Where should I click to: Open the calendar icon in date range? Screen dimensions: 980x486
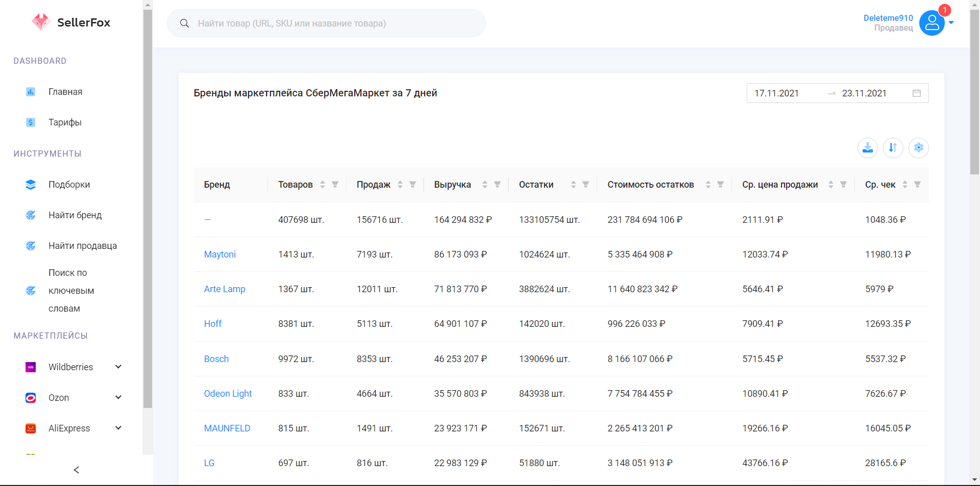[917, 93]
